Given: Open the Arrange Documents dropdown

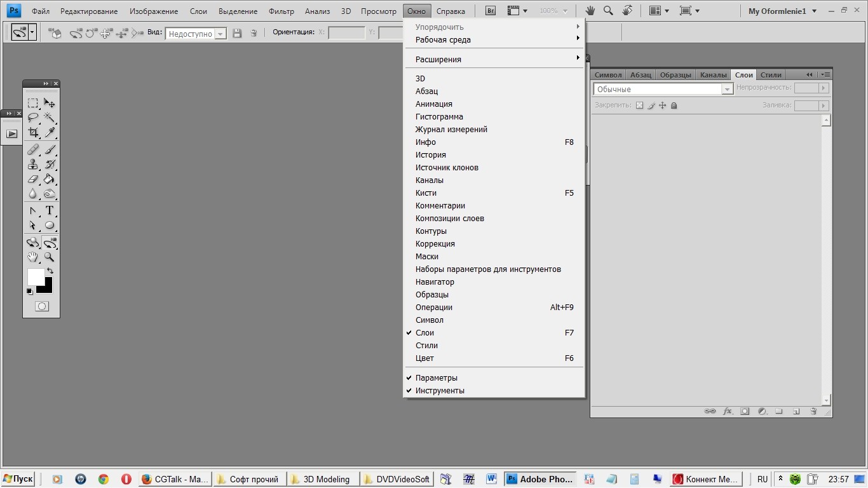Looking at the screenshot, I should pyautogui.click(x=659, y=11).
